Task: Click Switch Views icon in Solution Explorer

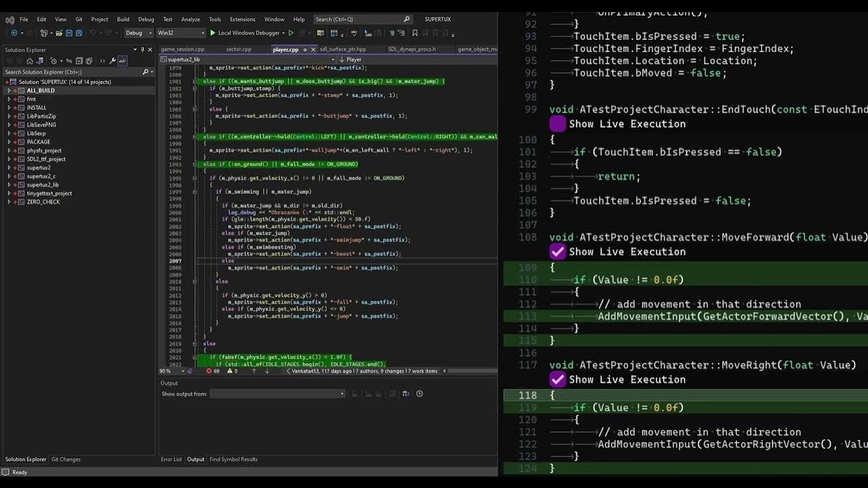Action: (40, 61)
